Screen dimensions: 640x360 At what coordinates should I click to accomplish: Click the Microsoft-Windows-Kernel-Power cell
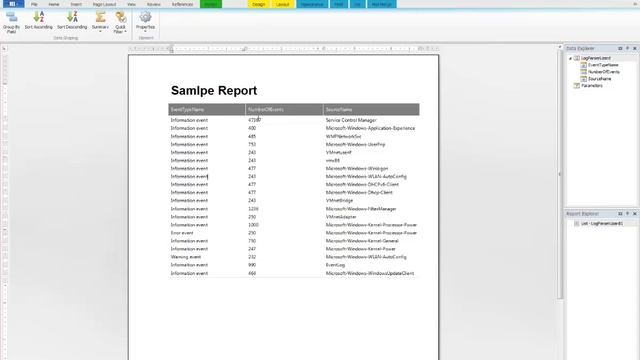(360, 249)
